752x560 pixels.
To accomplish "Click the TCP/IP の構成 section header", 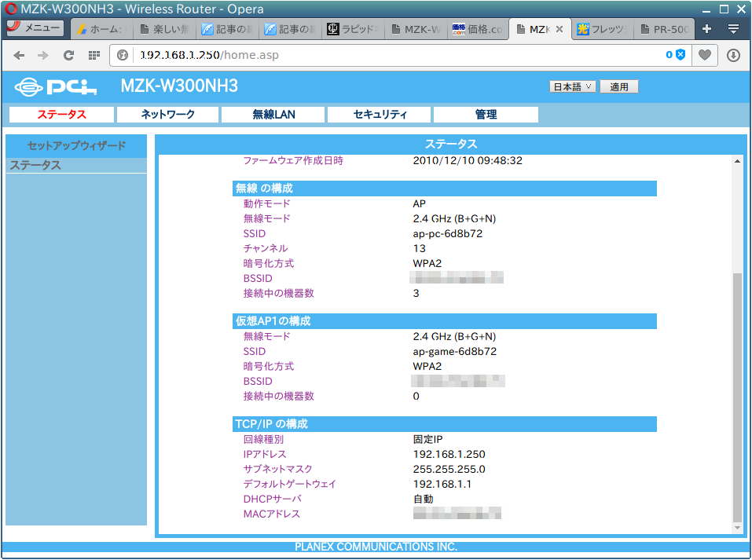I will point(445,424).
